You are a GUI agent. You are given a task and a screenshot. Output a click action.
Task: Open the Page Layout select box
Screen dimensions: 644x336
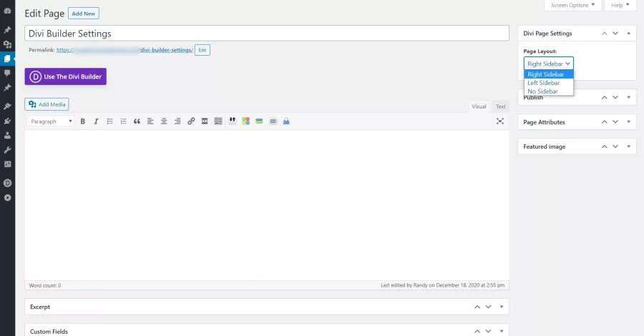pos(548,64)
